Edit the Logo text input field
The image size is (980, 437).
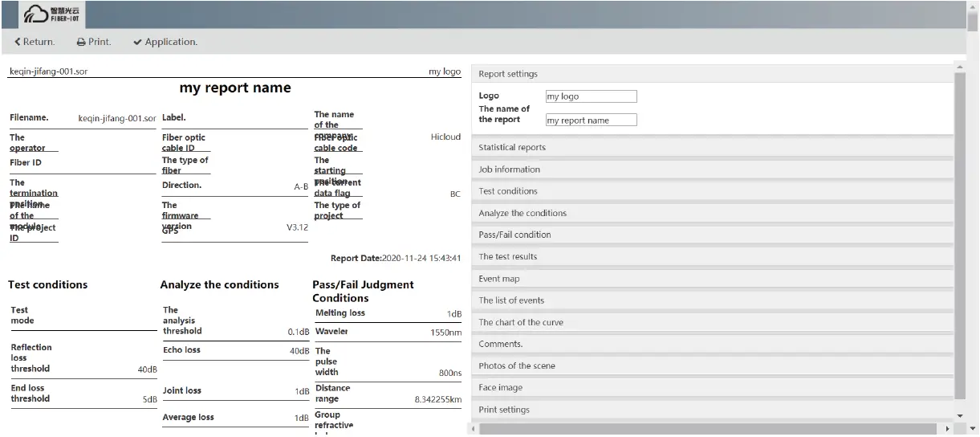click(591, 96)
